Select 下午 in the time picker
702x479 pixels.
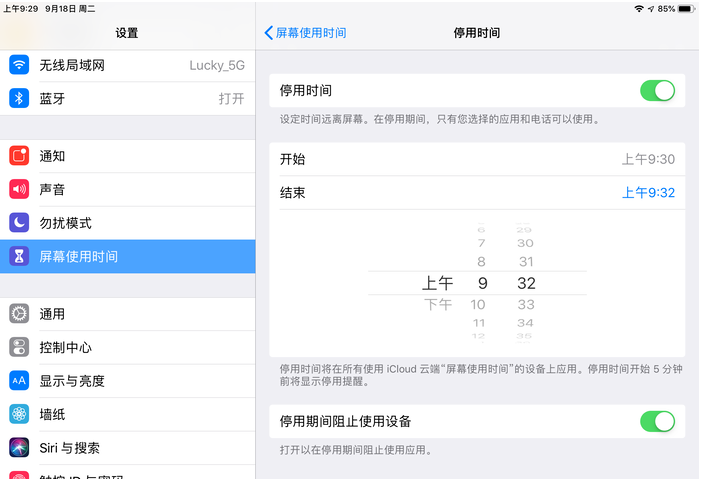pos(438,304)
